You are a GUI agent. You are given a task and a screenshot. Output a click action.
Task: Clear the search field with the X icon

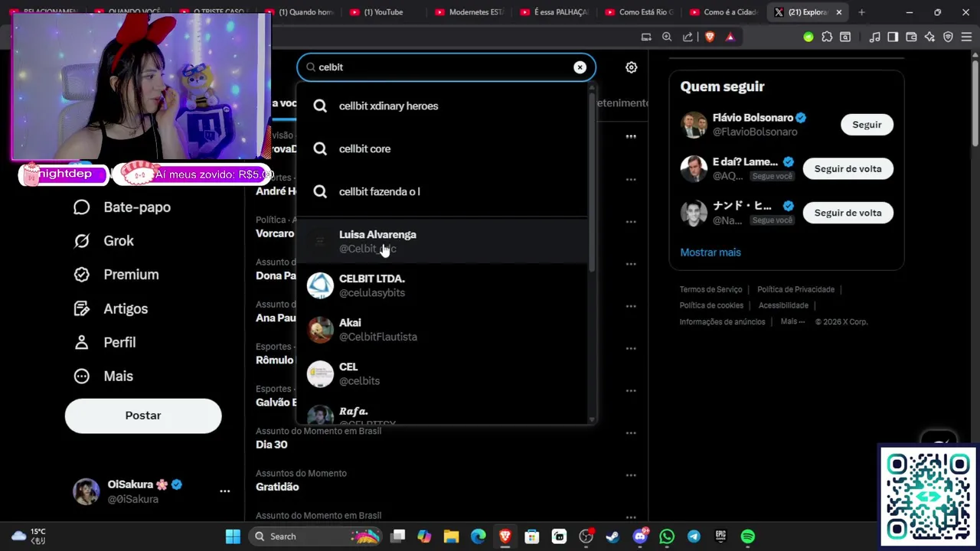580,67
